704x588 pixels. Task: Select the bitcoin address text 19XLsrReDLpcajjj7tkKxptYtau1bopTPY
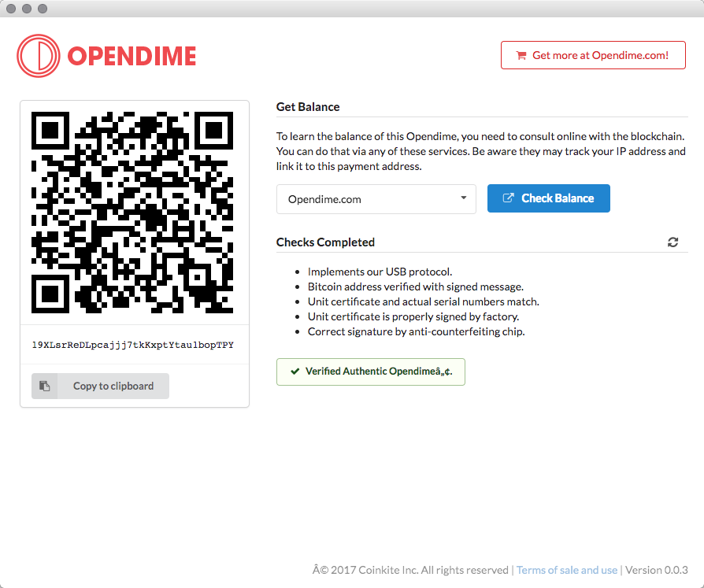pos(133,345)
